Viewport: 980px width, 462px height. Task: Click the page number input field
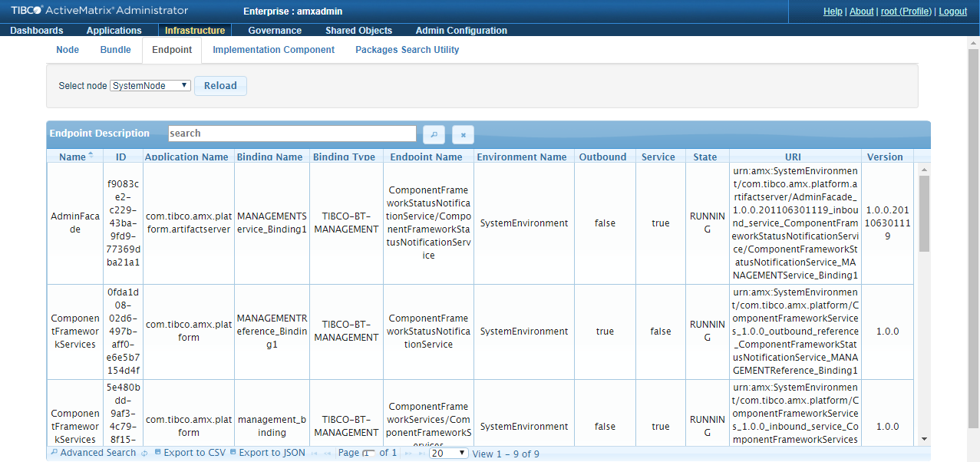[x=369, y=453]
